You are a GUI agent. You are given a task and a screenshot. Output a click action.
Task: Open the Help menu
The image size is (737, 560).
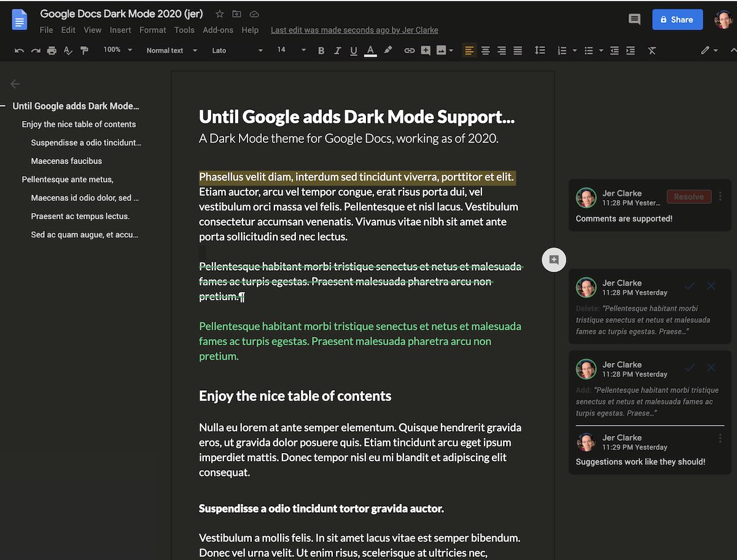click(250, 30)
